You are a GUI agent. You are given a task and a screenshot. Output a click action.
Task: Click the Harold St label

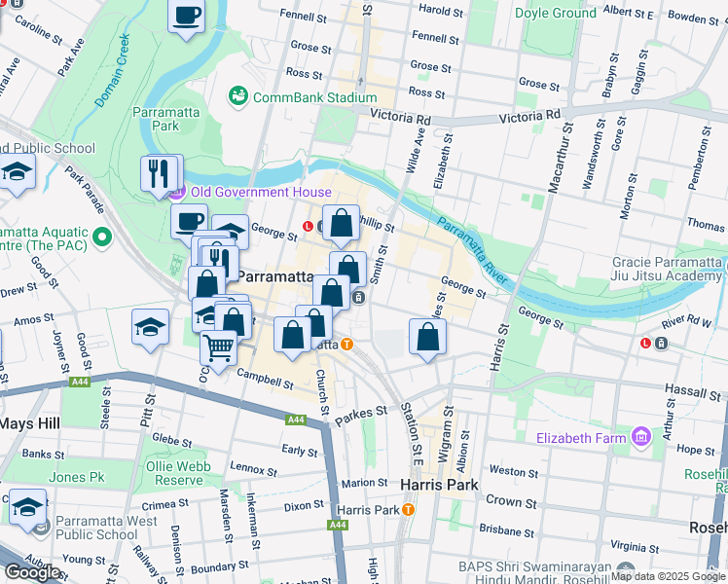click(x=441, y=10)
